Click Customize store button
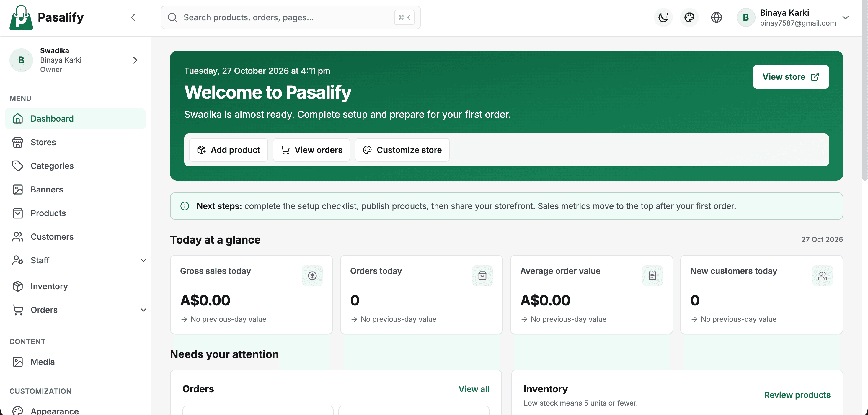 click(x=402, y=150)
